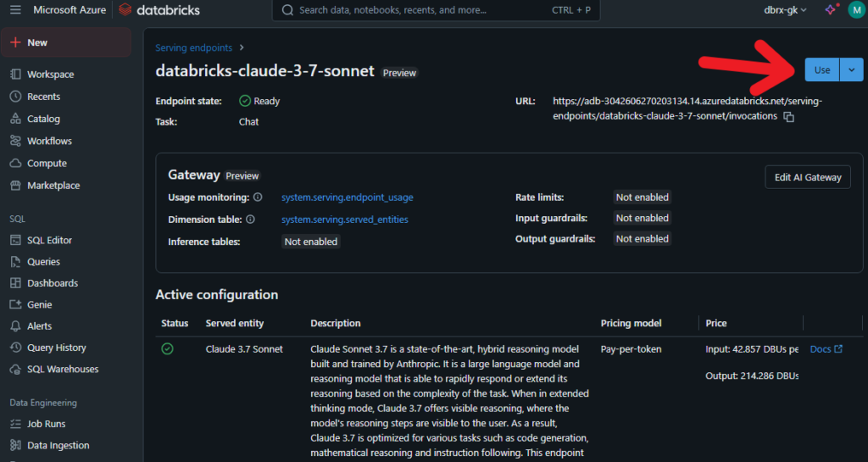Screen dimensions: 868x462
Task: Click Edit AI Gateway button
Action: 808,177
